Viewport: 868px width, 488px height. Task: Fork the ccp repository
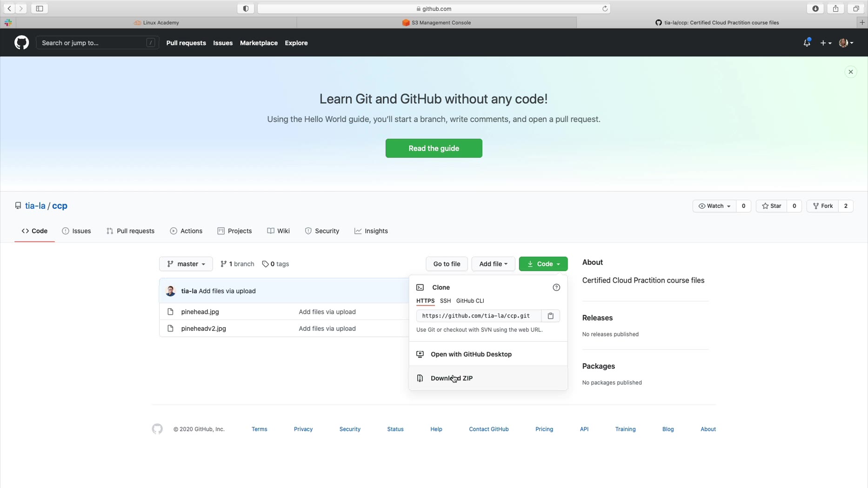822,206
